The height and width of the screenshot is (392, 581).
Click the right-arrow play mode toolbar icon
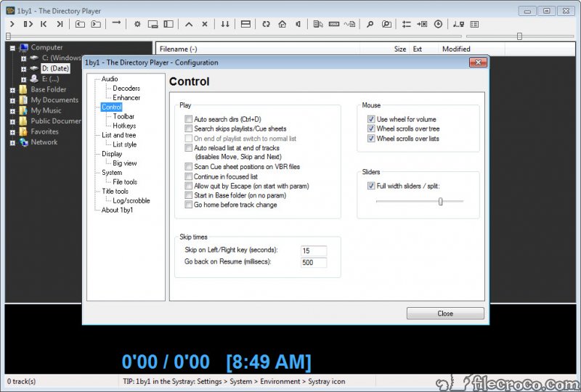point(116,23)
